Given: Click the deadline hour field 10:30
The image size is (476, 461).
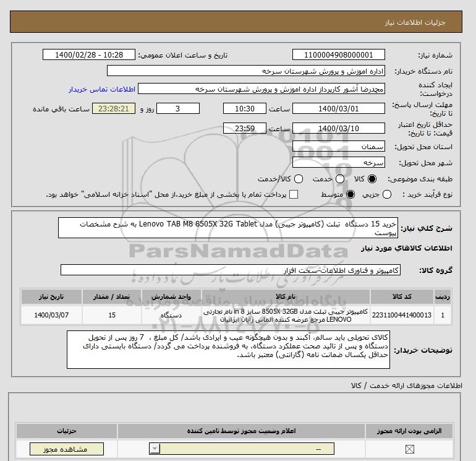Looking at the screenshot, I should [x=245, y=108].
